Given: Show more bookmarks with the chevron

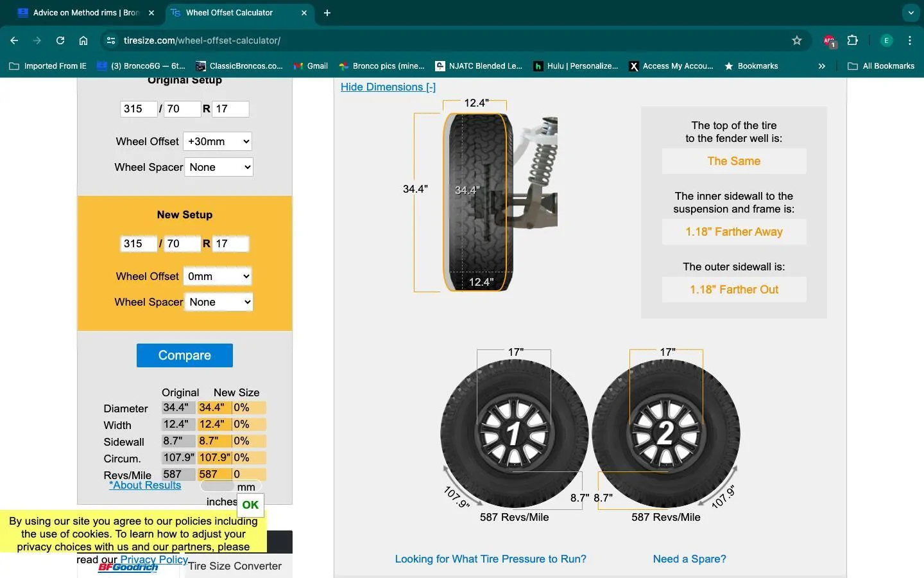Looking at the screenshot, I should [x=822, y=66].
